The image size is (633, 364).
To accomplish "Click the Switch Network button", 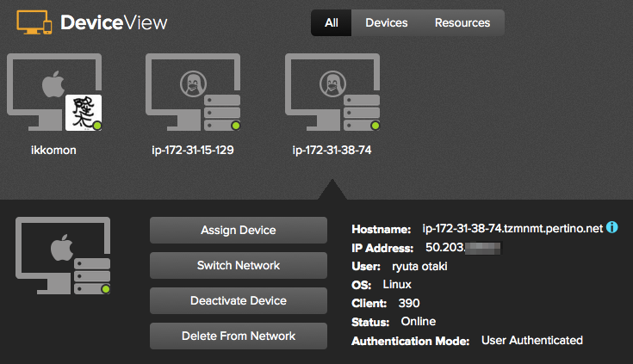I will (x=239, y=266).
